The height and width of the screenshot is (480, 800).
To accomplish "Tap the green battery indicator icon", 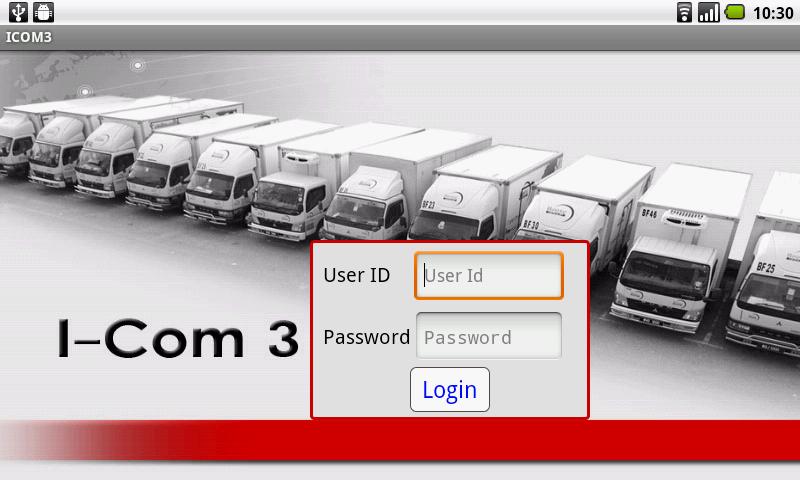I will 735,12.
